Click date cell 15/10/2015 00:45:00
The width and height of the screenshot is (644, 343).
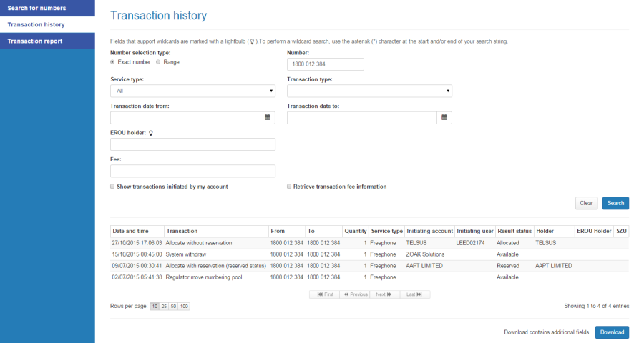(137, 254)
